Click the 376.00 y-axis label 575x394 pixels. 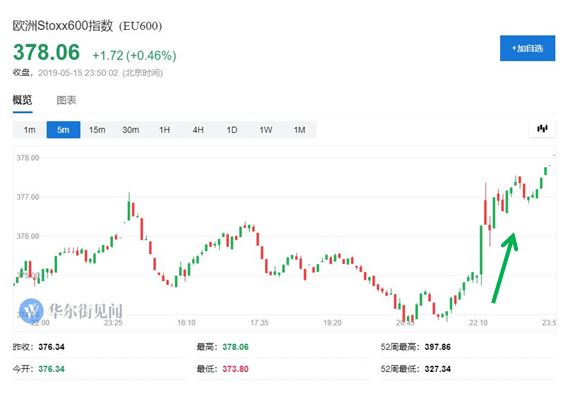click(28, 236)
